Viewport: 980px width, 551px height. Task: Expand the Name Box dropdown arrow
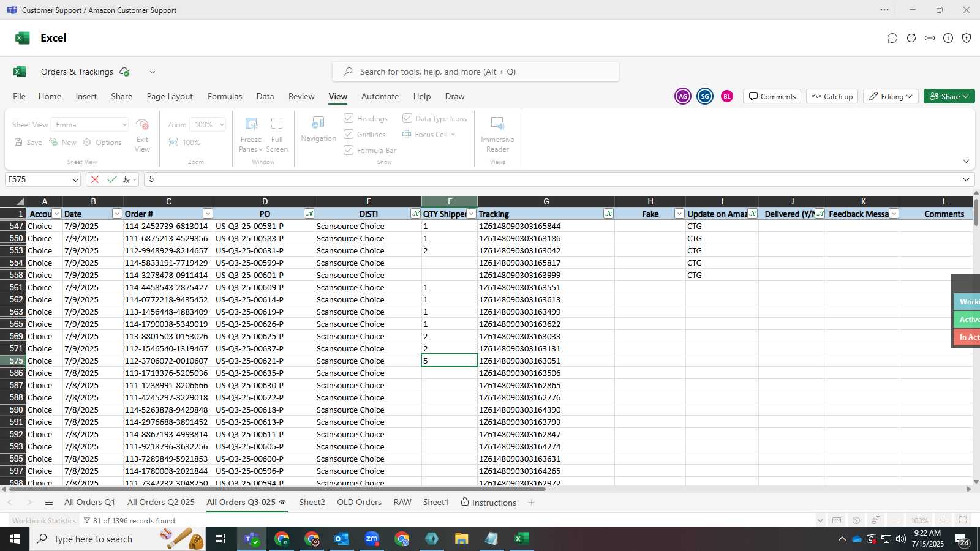point(75,179)
